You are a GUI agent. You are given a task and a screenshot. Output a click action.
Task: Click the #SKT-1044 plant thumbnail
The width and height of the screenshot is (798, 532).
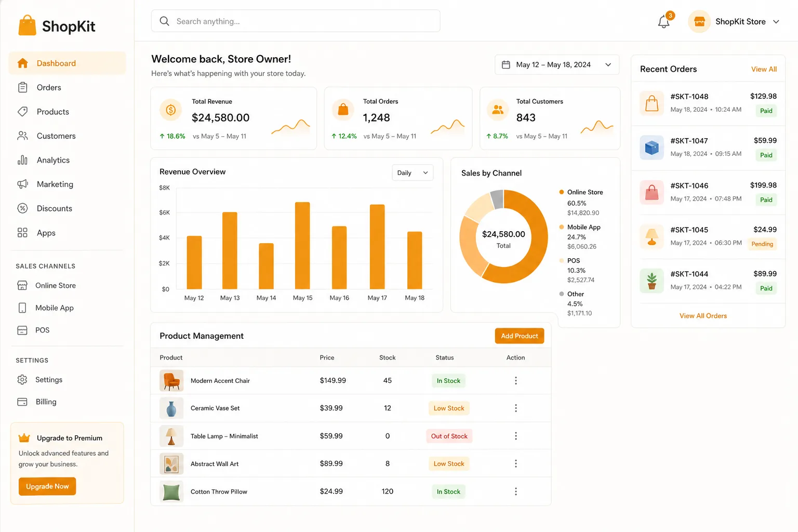pyautogui.click(x=651, y=281)
